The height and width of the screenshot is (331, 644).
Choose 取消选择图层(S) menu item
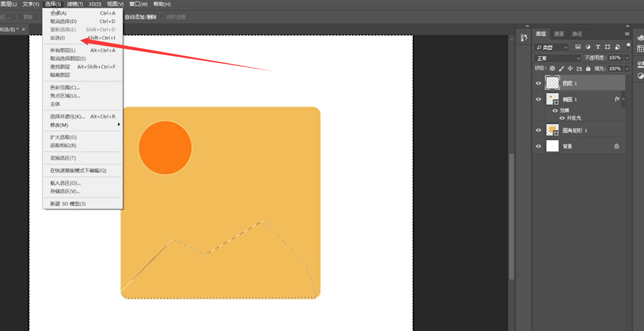click(x=83, y=58)
